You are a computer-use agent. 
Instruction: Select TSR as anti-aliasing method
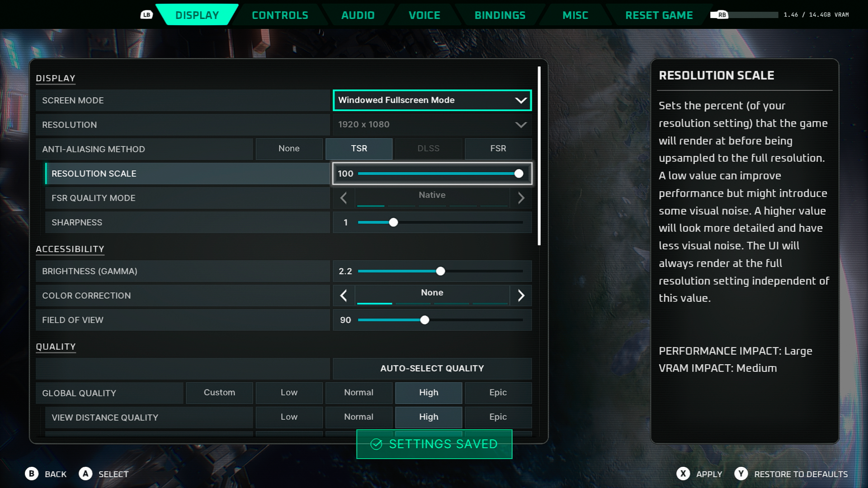359,149
